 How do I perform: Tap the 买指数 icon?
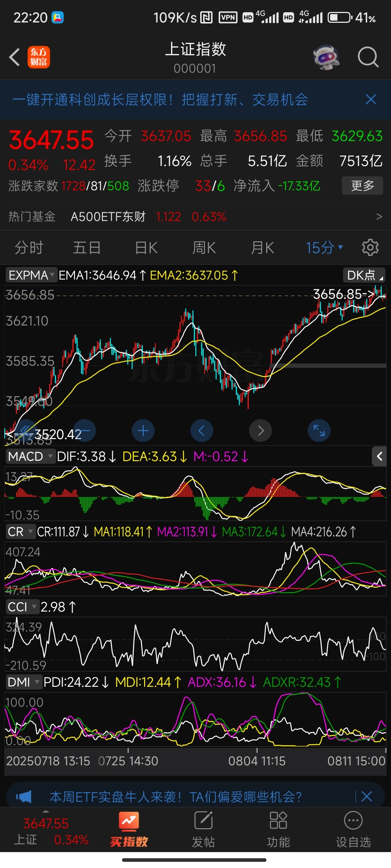click(129, 830)
